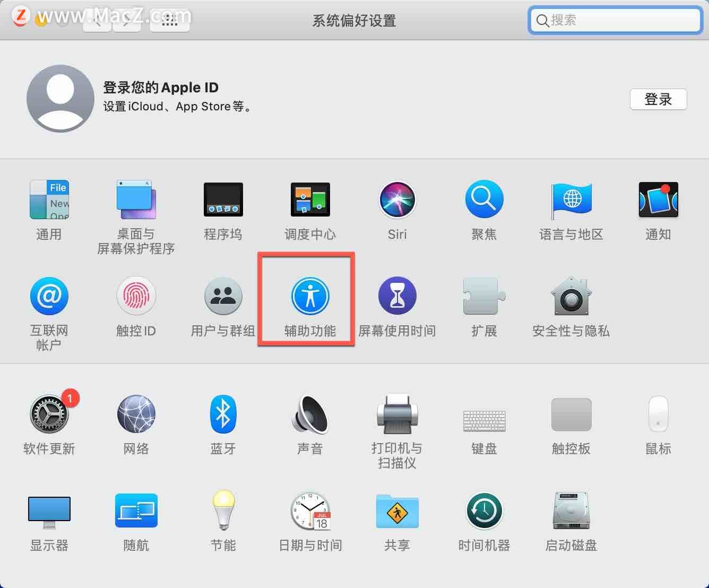The height and width of the screenshot is (588, 709).
Task: Open the 软件更新 software update pane
Action: pyautogui.click(x=49, y=415)
